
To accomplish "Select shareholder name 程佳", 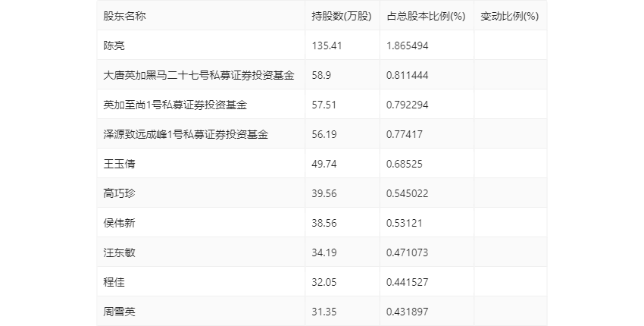I will pos(114,283).
